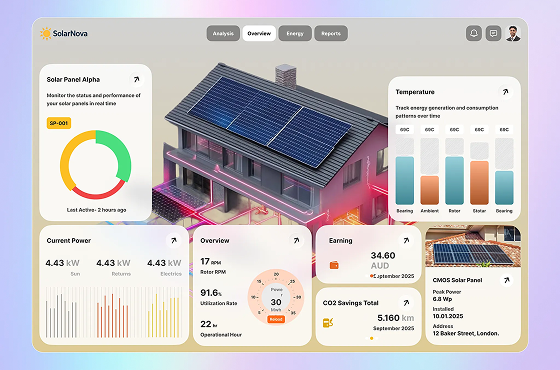Click the Ambient temperature bar
This screenshot has width=560, height=370.
[430, 190]
